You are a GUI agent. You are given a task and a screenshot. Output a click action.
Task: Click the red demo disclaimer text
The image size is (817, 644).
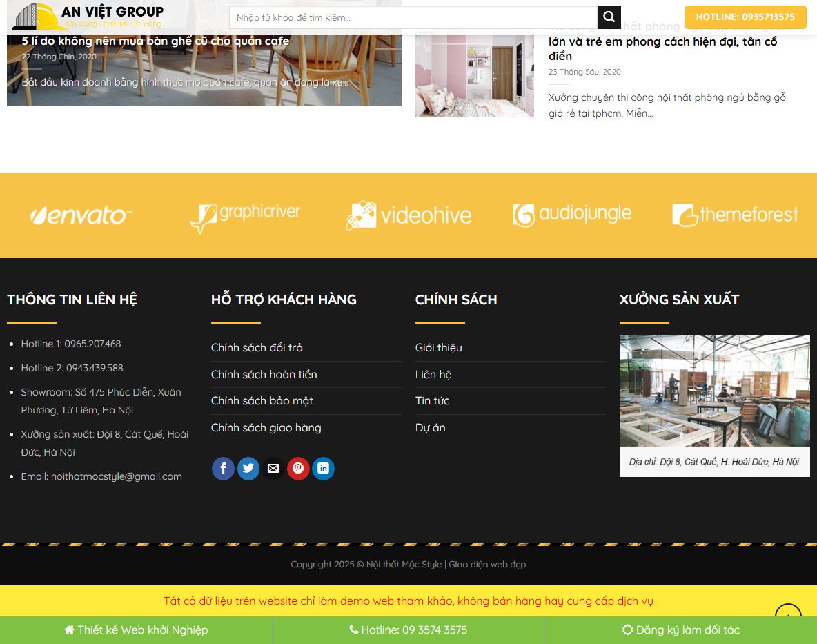pyautogui.click(x=408, y=601)
